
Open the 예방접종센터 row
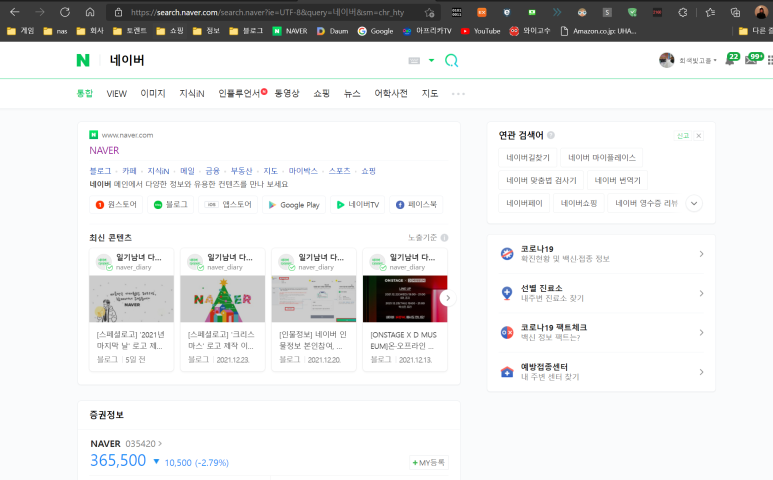click(601, 372)
